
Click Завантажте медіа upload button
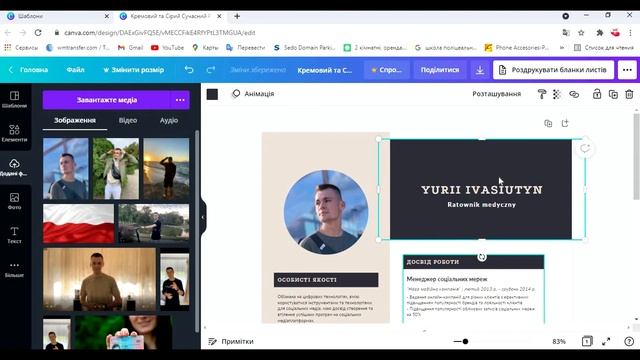107,100
